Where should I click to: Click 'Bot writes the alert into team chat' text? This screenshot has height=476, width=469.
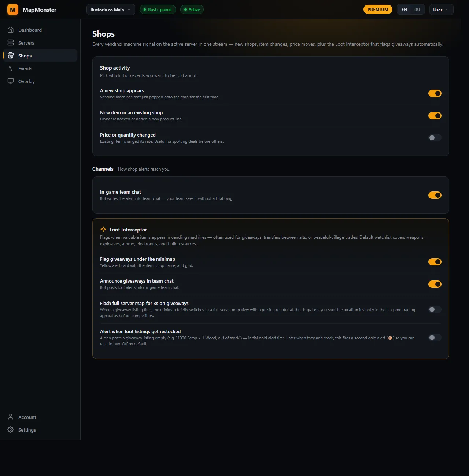167,198
